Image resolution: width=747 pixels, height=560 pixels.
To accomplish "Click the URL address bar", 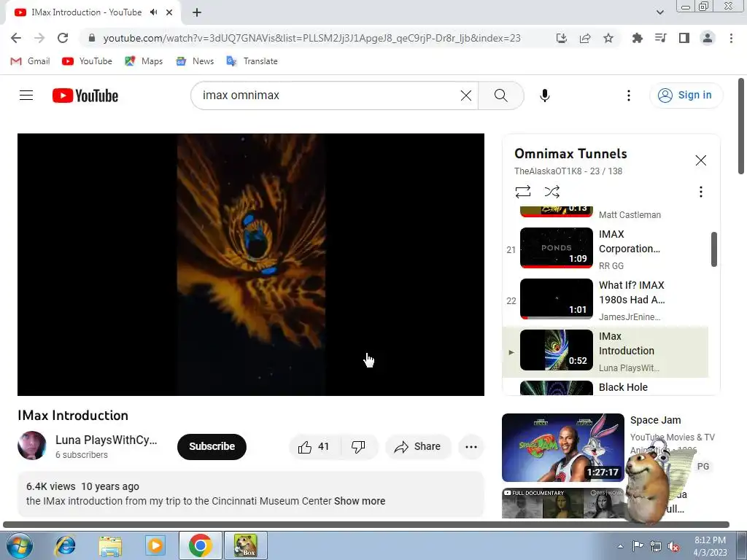I will [312, 38].
